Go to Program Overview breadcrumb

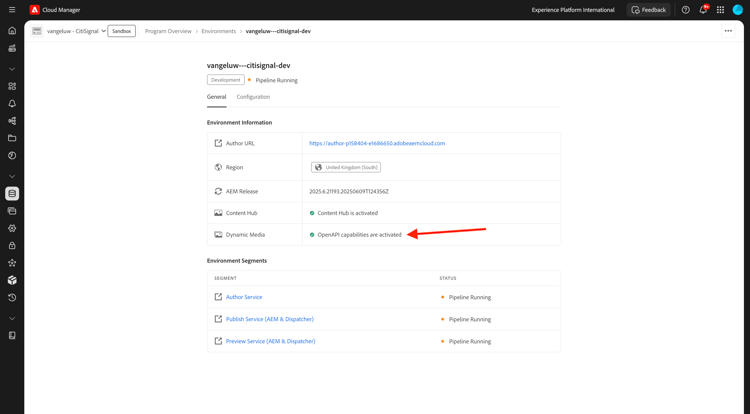click(x=168, y=31)
